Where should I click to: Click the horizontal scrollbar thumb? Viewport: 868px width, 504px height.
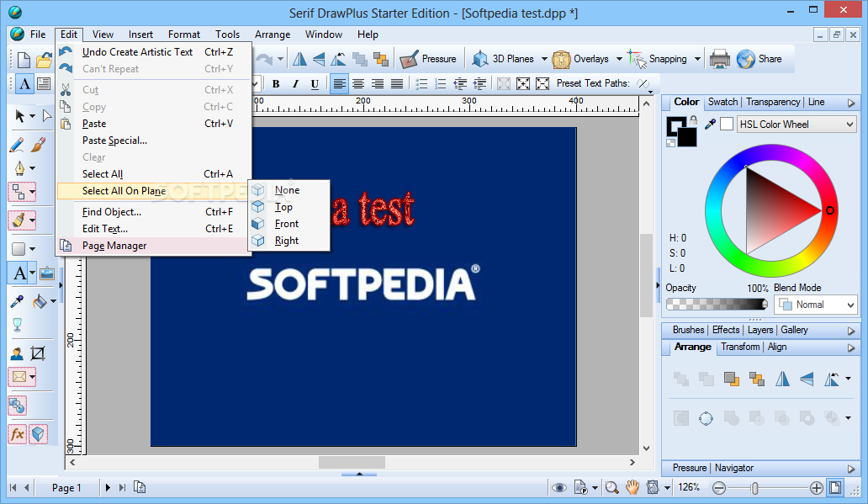[352, 462]
